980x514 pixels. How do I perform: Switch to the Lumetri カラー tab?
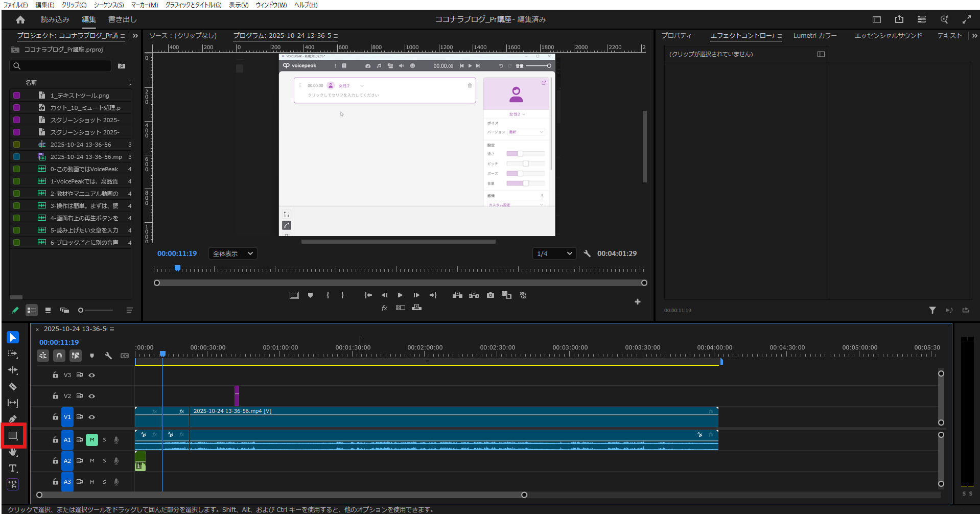click(814, 36)
